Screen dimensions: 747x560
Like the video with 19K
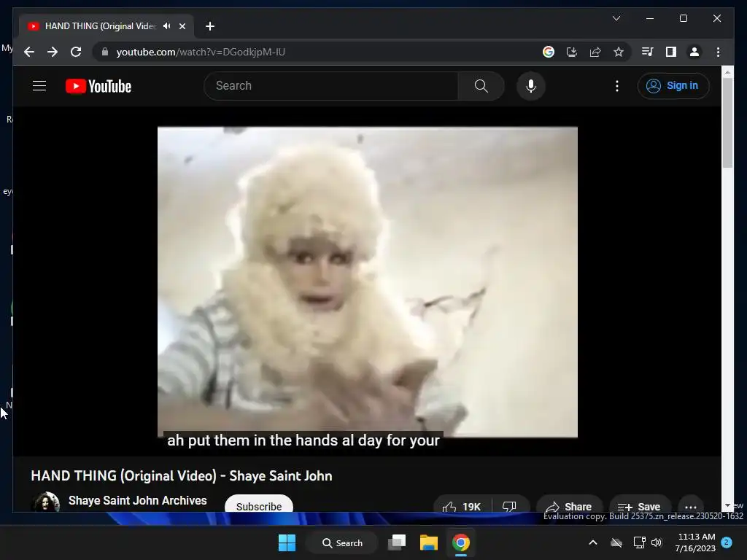click(462, 506)
